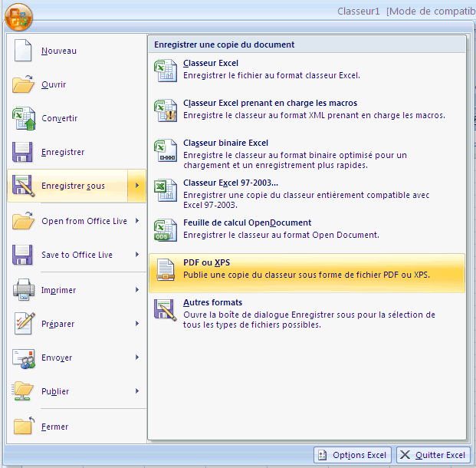
Task: Click the Classeur Excel 97-2003 icon
Action: tap(166, 190)
